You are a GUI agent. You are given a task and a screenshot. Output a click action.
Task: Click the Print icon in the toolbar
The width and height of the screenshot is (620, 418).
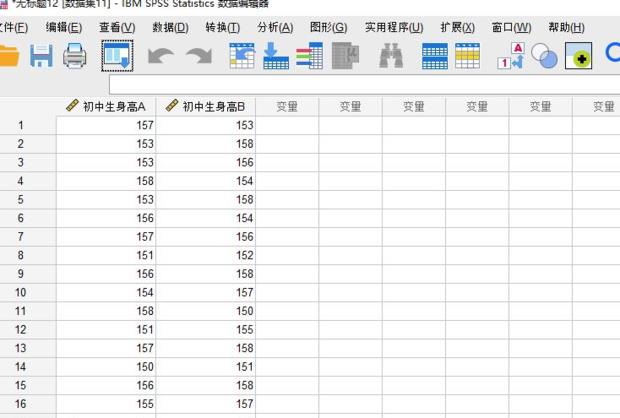pos(75,57)
